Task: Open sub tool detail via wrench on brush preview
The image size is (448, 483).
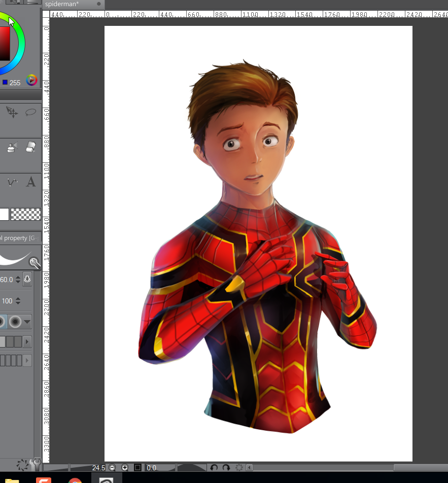Action: [x=35, y=263]
